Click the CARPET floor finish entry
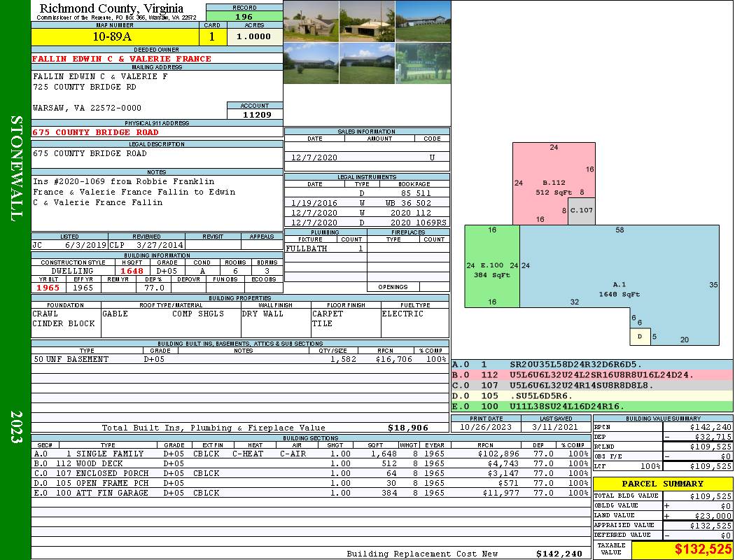Screen dimensions: 735x560 click(328, 314)
